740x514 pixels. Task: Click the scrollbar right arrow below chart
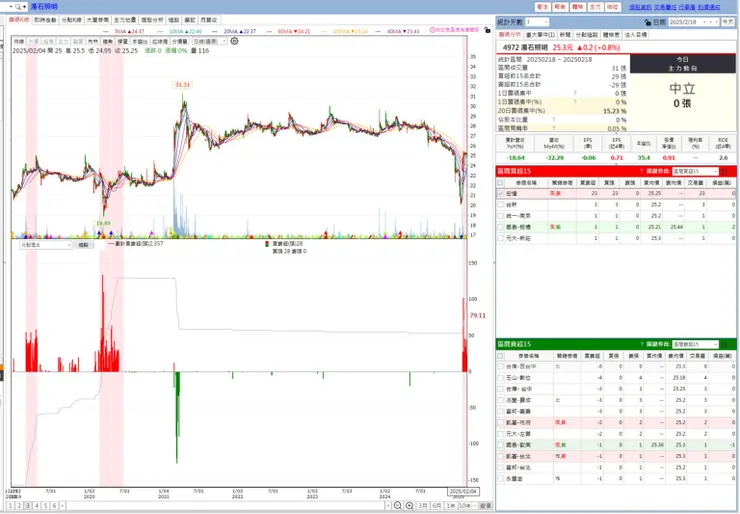tap(388, 506)
